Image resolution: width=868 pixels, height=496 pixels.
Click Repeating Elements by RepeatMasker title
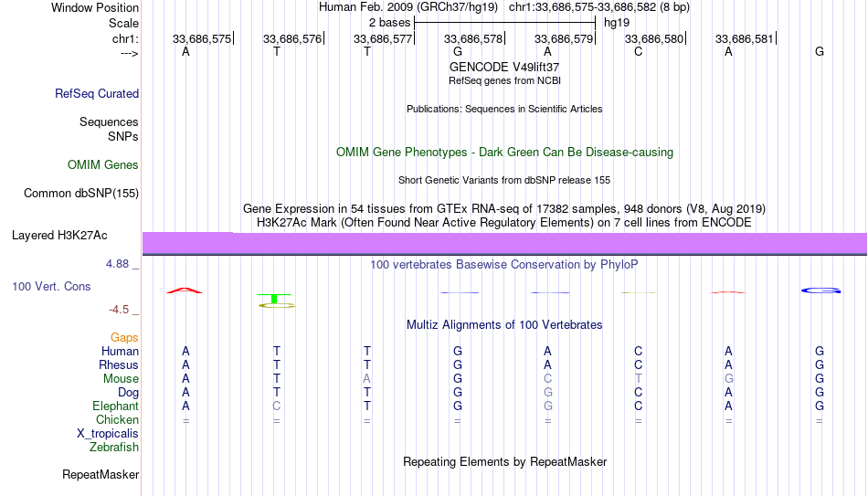pos(504,461)
